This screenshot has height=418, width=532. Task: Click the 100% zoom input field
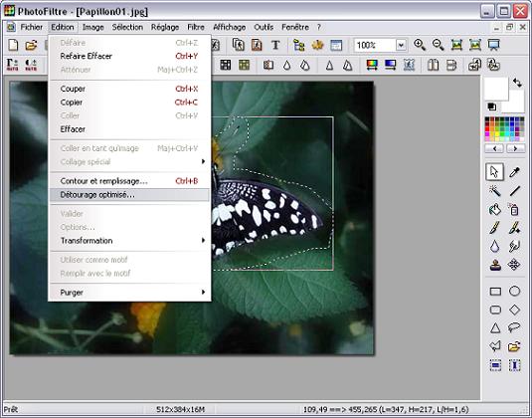pos(375,45)
